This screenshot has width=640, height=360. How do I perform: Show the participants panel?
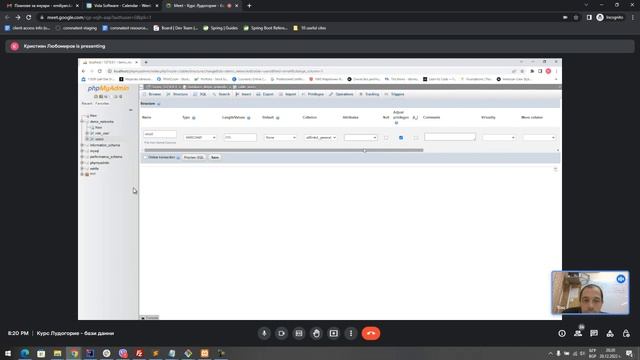[x=578, y=333]
